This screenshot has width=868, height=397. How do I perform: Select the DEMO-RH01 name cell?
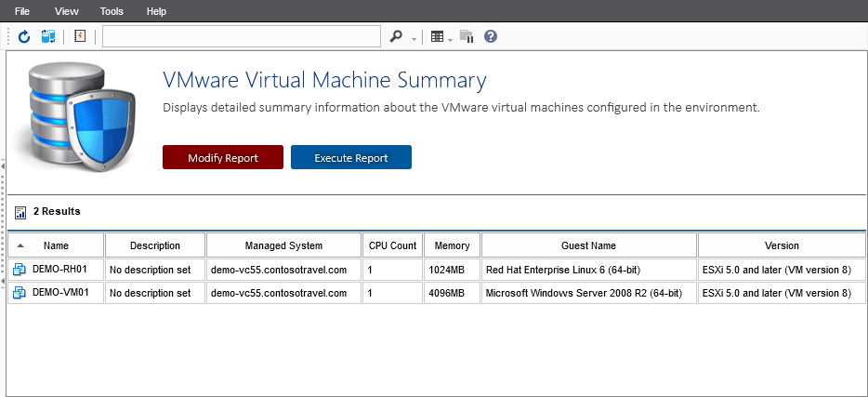click(56, 270)
